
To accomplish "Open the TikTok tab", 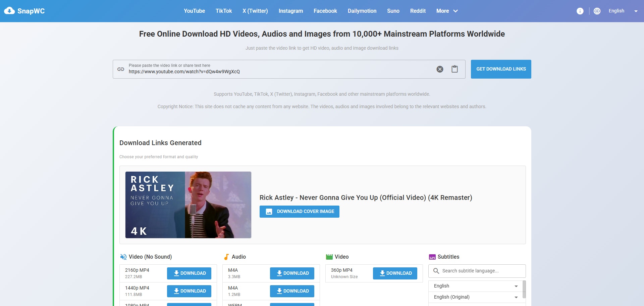I will click(x=224, y=11).
